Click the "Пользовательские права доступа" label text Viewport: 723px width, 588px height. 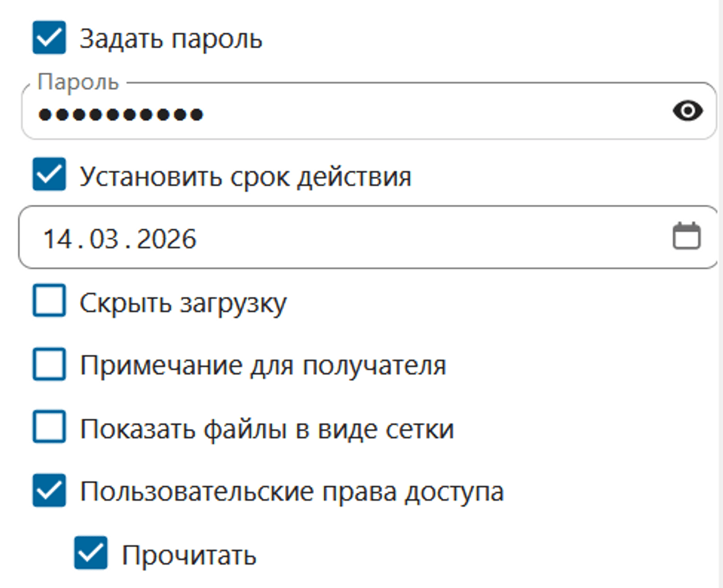(x=292, y=492)
